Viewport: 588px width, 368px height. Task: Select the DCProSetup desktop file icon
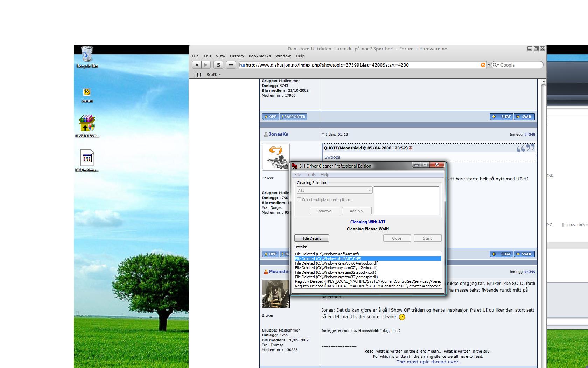pos(87,161)
